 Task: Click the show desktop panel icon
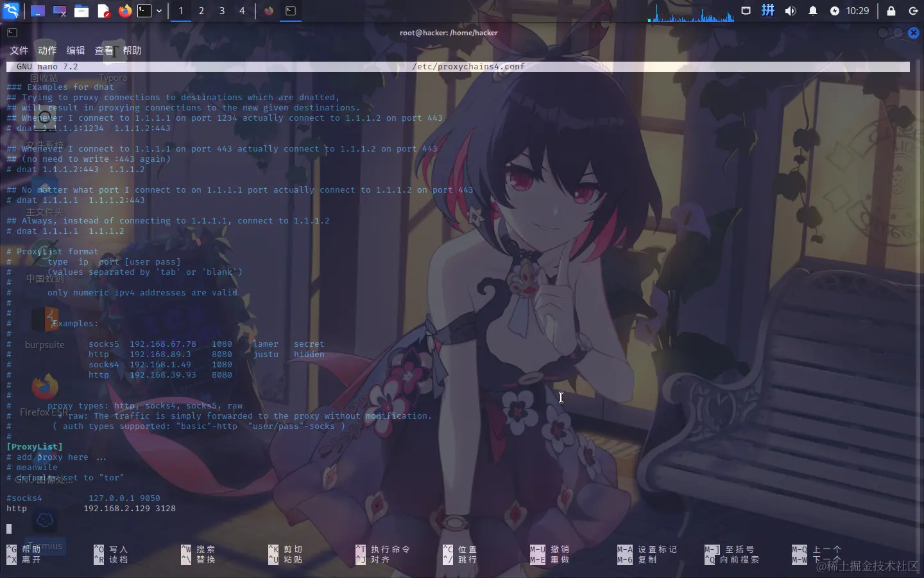coord(38,11)
